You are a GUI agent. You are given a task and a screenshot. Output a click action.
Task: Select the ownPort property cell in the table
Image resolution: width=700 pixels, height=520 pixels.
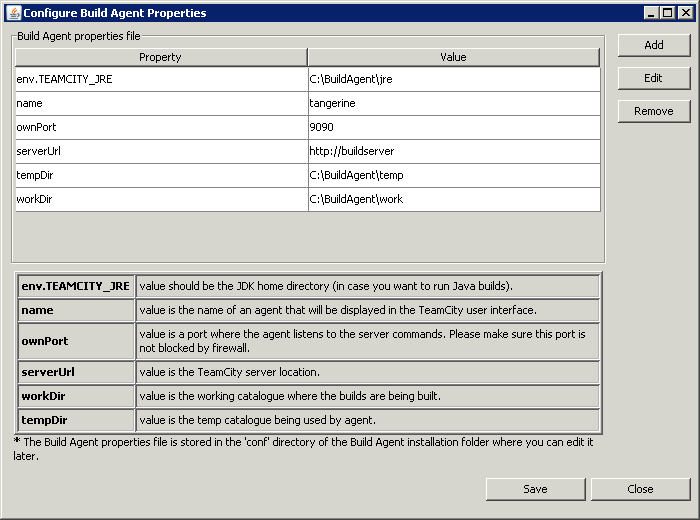coord(162,128)
